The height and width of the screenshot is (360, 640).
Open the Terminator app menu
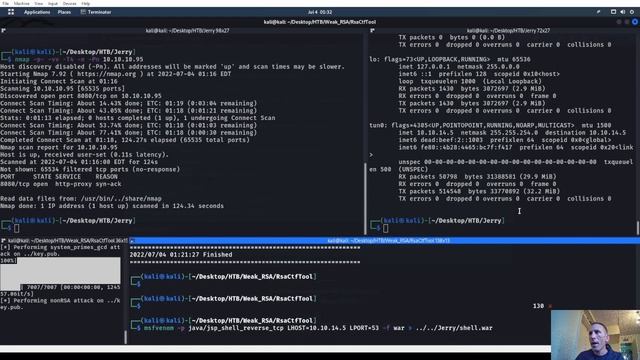point(96,12)
